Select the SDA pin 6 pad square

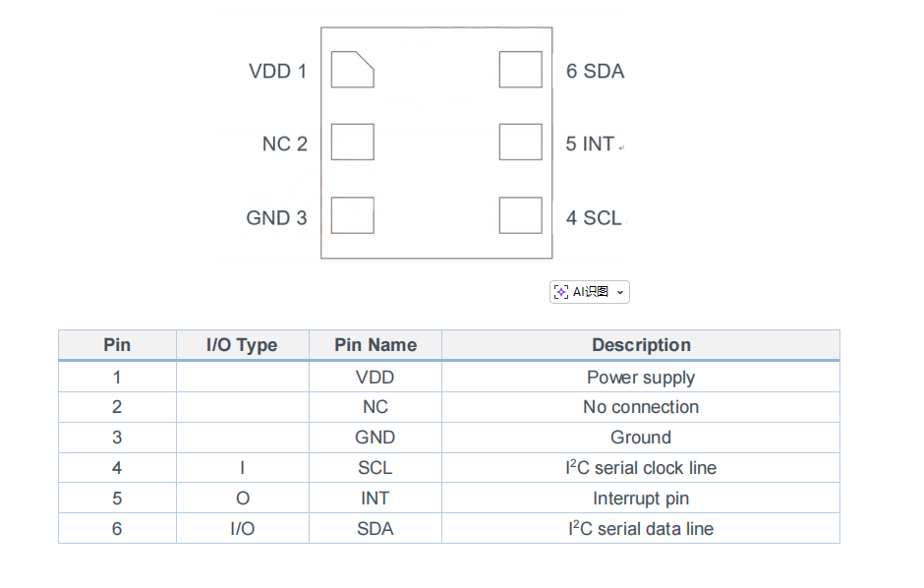click(520, 70)
